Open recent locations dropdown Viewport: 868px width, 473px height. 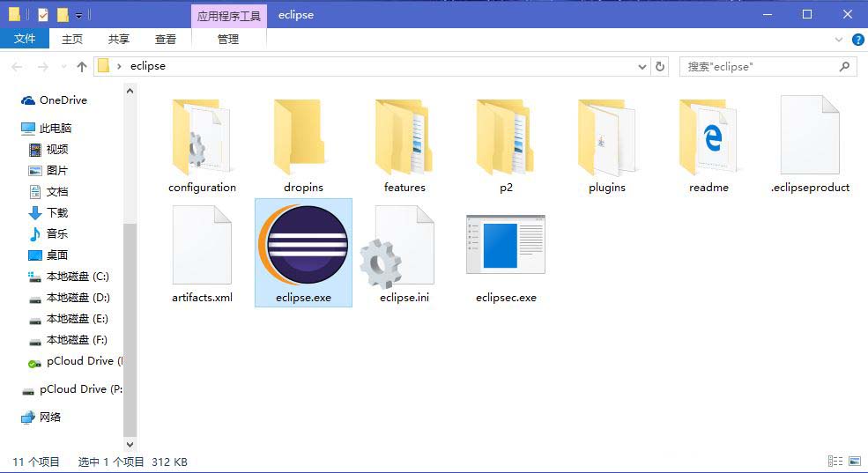click(63, 67)
